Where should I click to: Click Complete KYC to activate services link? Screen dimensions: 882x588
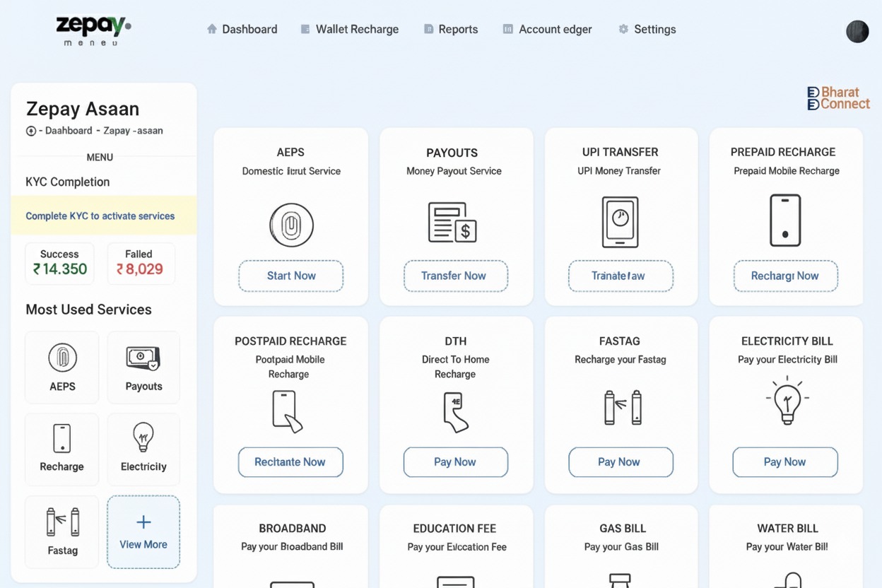click(100, 216)
